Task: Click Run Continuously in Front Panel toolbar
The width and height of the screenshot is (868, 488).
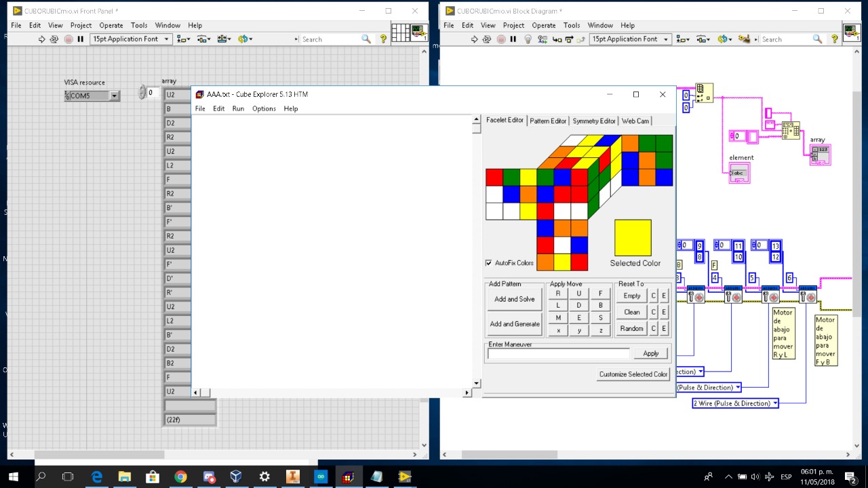Action: click(x=54, y=39)
